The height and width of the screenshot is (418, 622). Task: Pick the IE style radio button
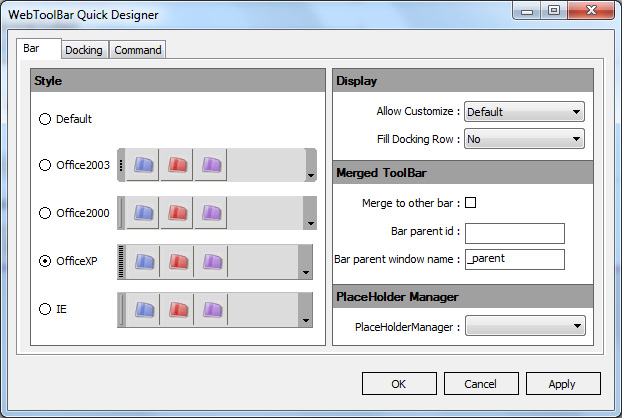pyautogui.click(x=44, y=309)
